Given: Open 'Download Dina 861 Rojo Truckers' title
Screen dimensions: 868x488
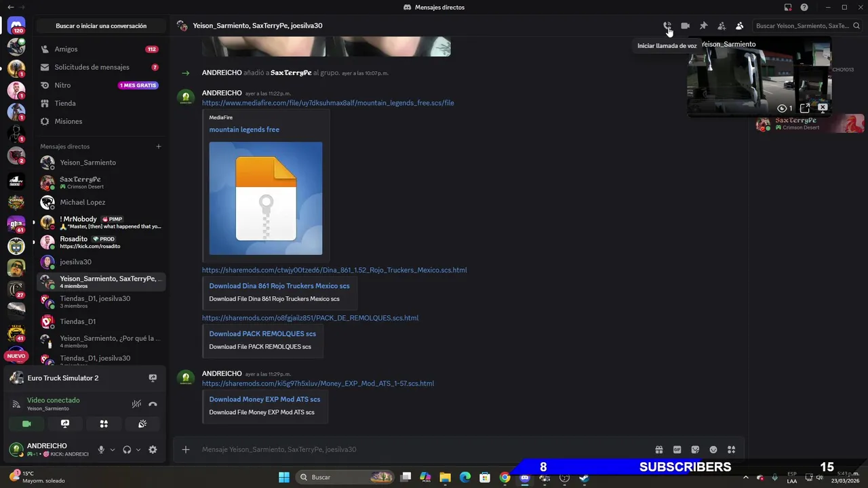Looking at the screenshot, I should (279, 286).
